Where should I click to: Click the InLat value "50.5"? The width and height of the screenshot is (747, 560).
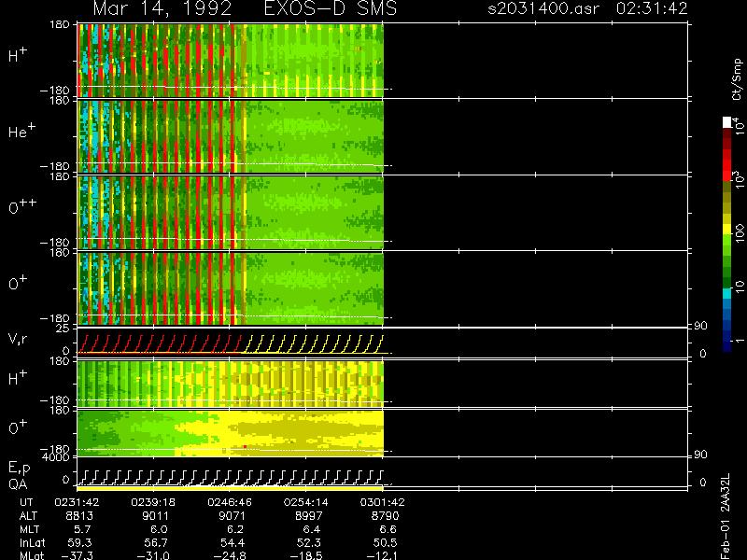pos(385,542)
